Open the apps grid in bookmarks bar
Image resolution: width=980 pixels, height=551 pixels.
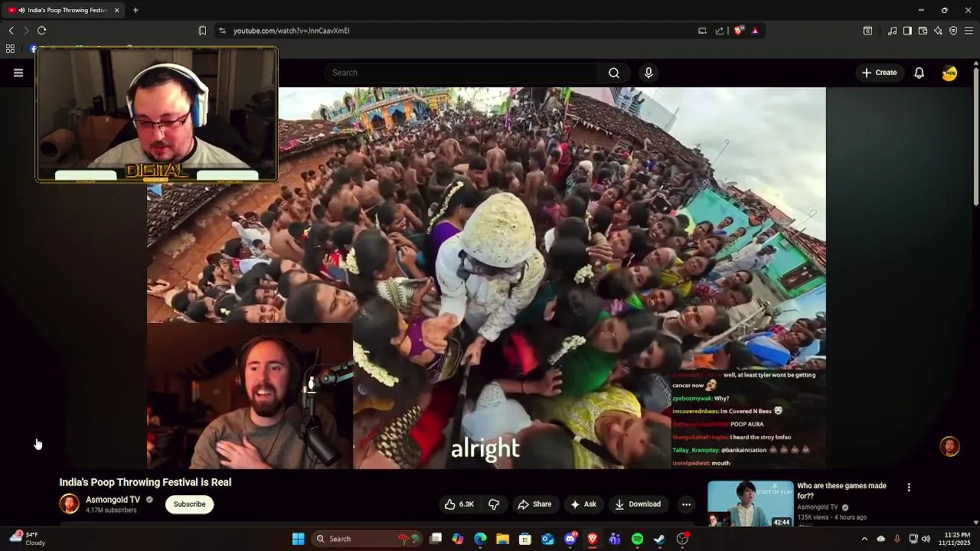pyautogui.click(x=10, y=48)
